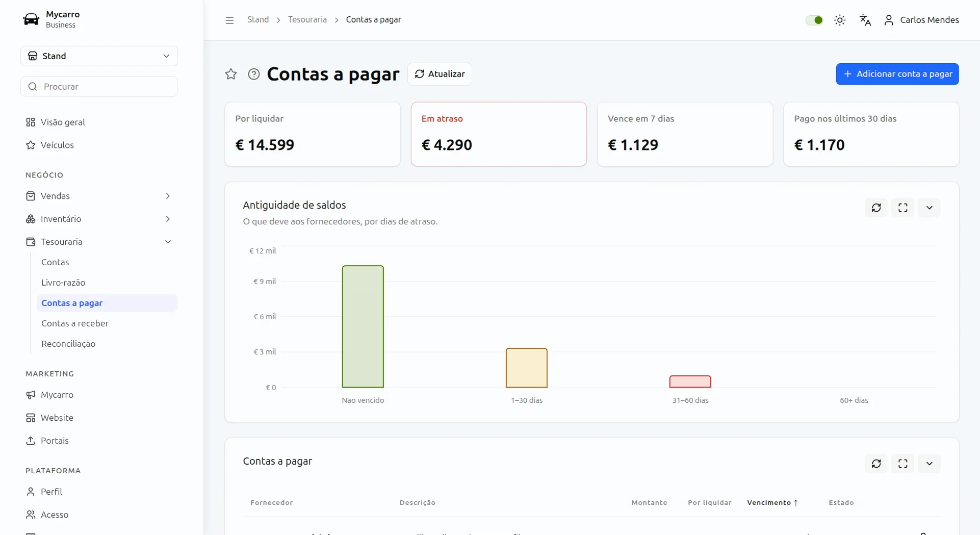980x535 pixels.
Task: Open Portais in sidebar
Action: tap(99, 441)
